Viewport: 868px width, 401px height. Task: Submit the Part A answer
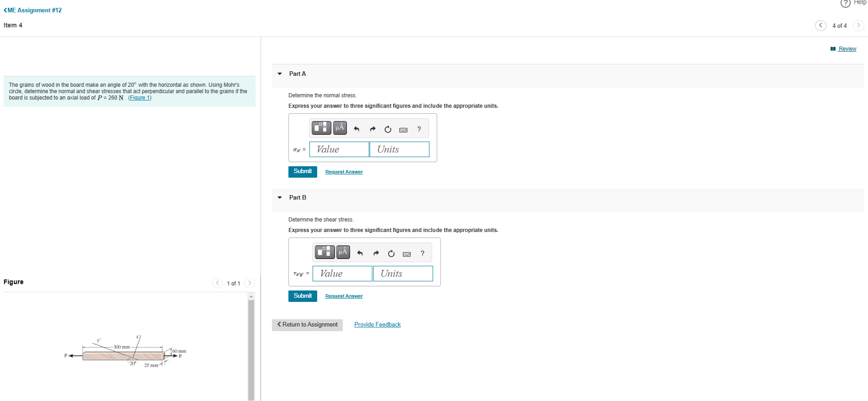tap(303, 172)
